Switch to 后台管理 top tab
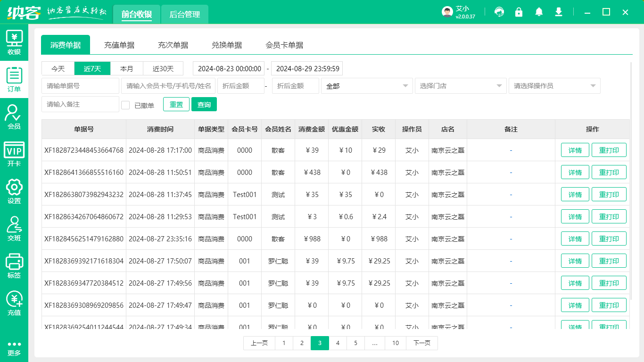 pos(185,14)
